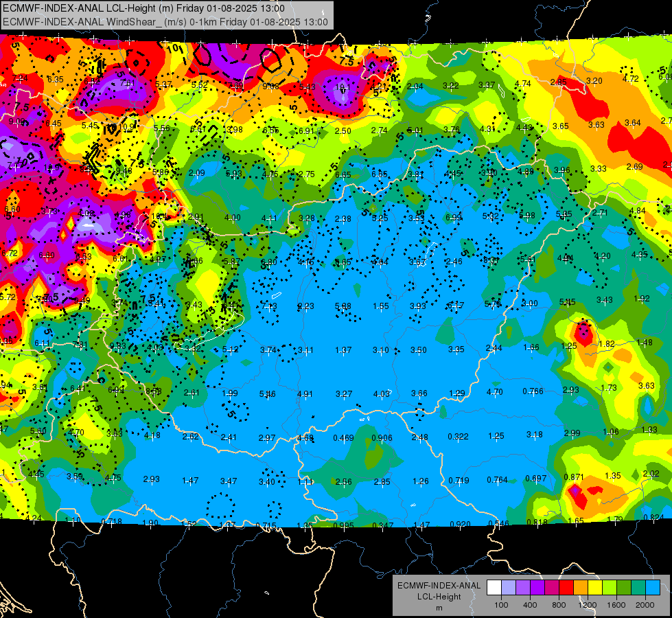Click the wind shear value 0.906

pyautogui.click(x=382, y=438)
